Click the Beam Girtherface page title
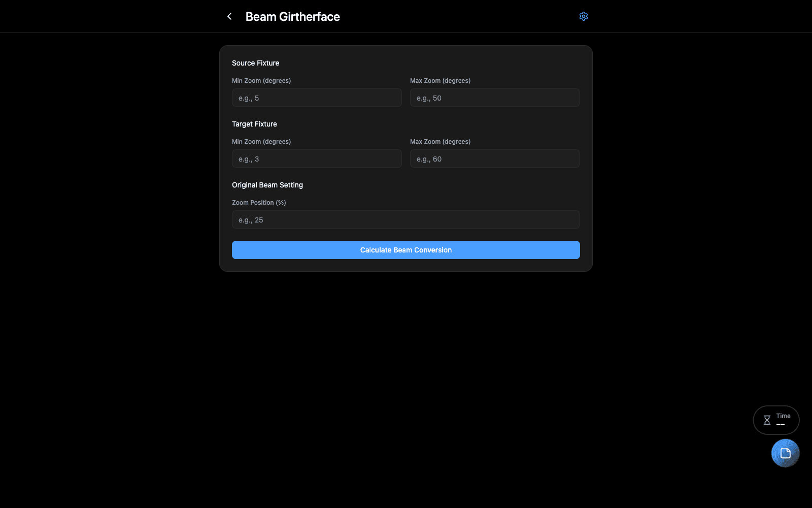Viewport: 812px width, 508px height. click(x=293, y=17)
